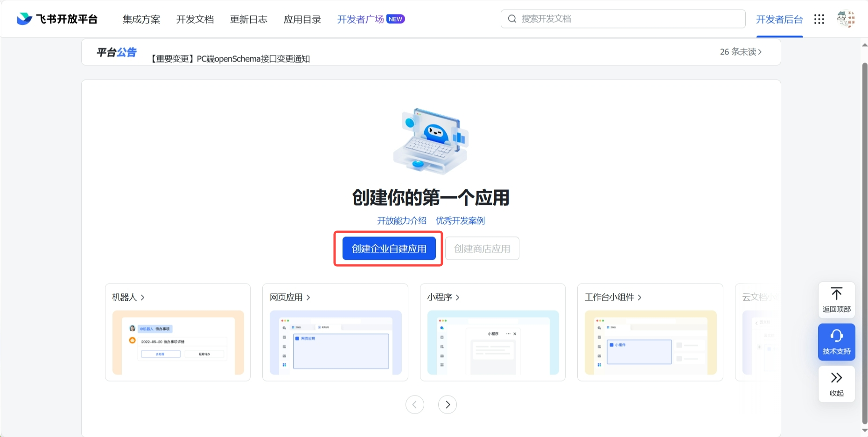Open the 小程序 preview thumbnail
The width and height of the screenshot is (868, 437).
point(493,343)
